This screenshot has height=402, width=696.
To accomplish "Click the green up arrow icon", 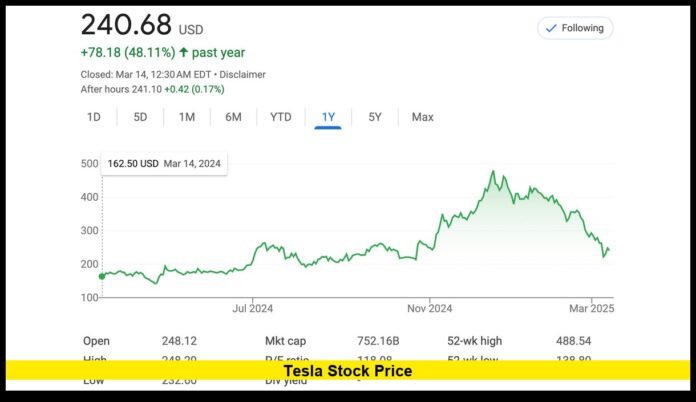I will [x=183, y=52].
